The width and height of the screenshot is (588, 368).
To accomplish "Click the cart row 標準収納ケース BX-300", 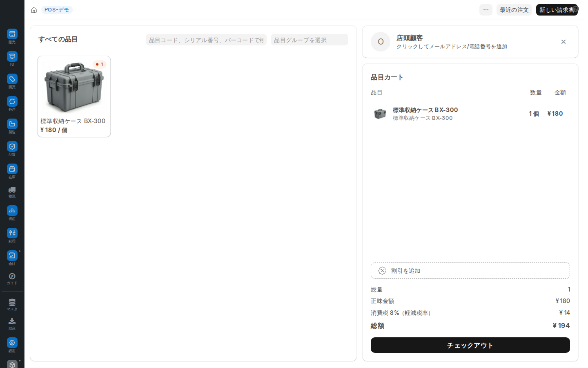I will (469, 114).
